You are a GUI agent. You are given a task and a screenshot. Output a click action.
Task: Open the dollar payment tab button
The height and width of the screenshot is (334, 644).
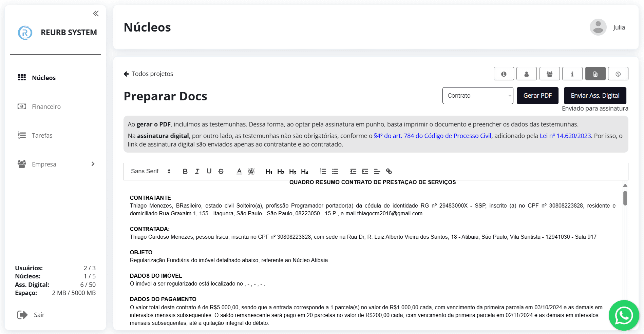(618, 74)
